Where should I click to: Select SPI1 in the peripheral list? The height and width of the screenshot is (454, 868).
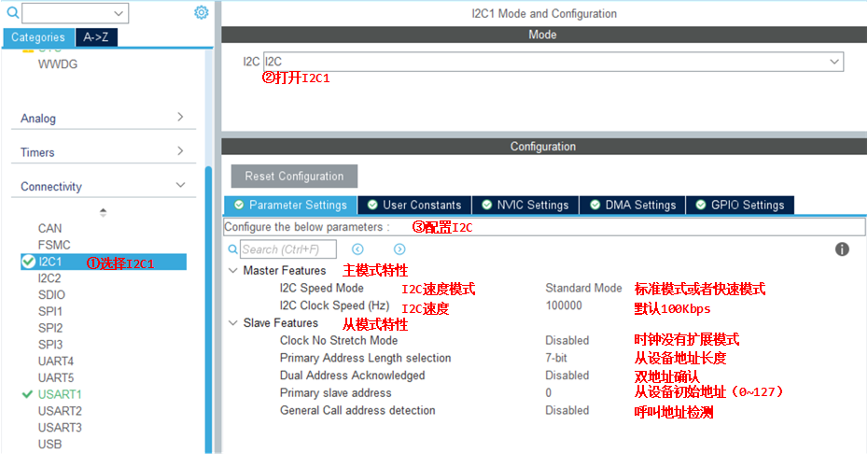[x=50, y=311]
